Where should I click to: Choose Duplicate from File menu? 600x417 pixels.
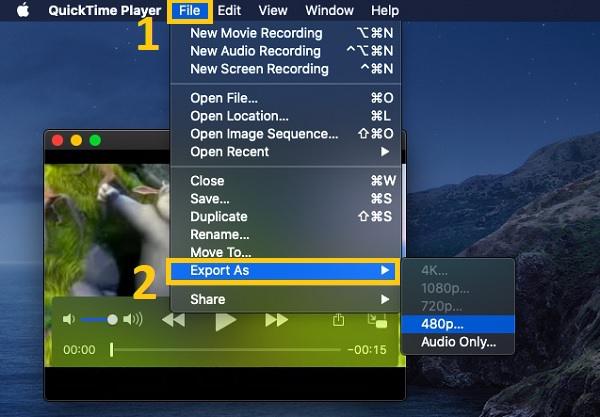point(285,217)
